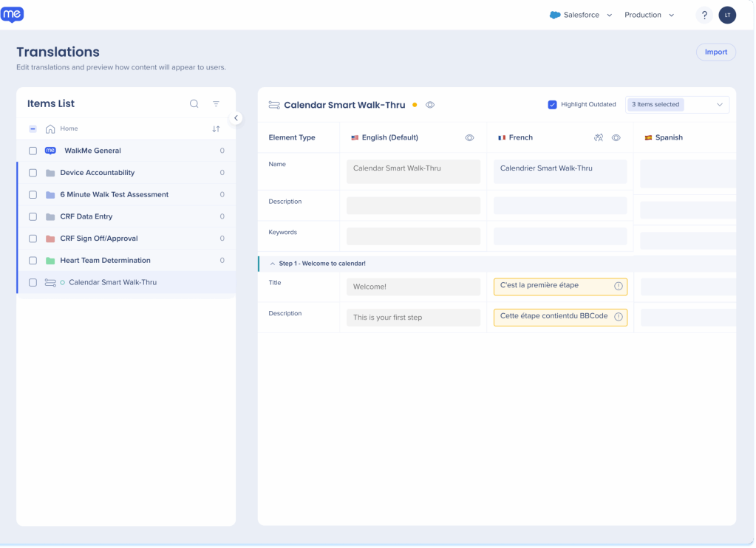
Task: Search the Items List with magnifier icon
Action: tap(194, 104)
